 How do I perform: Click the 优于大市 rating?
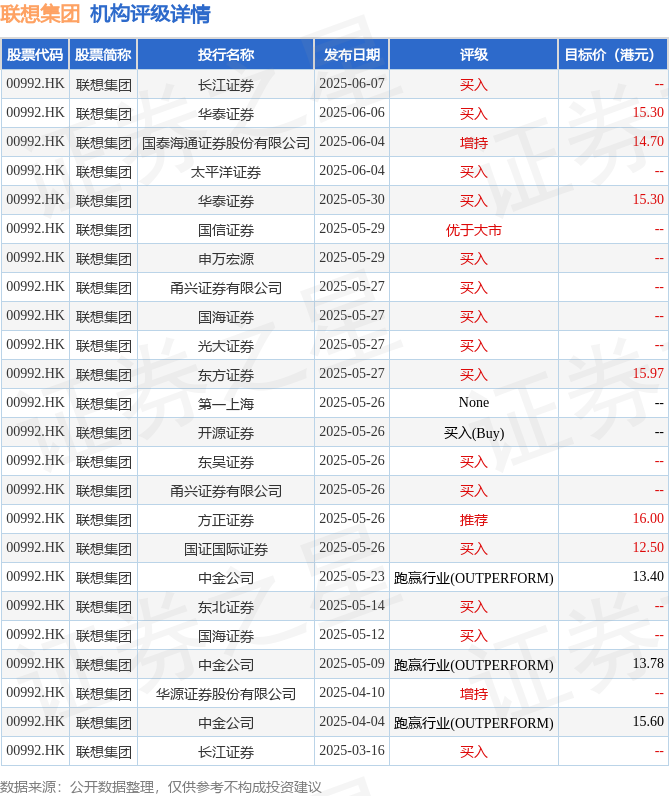point(474,229)
